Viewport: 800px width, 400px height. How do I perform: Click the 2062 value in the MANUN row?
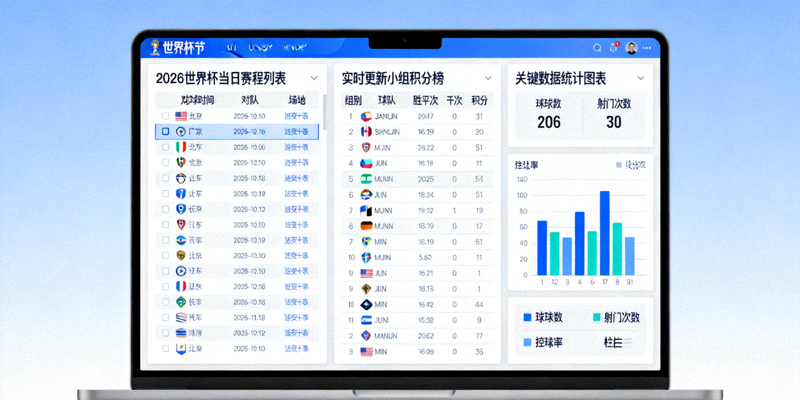coord(426,336)
